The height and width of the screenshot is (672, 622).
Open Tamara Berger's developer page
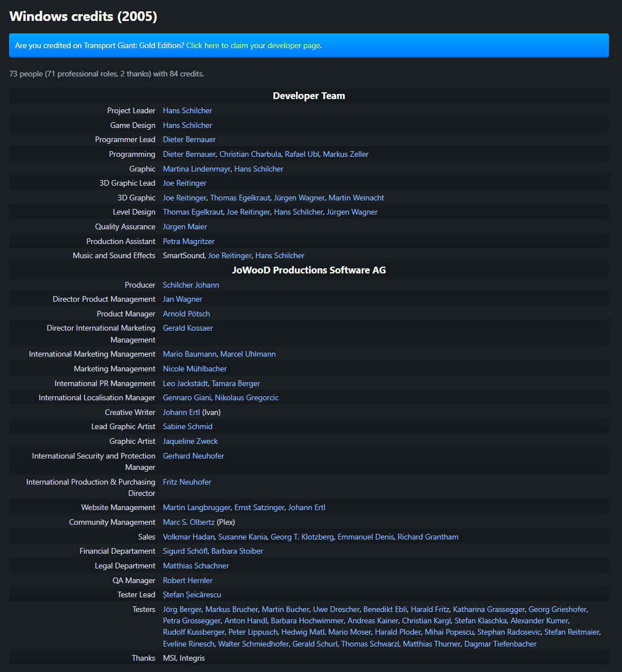click(235, 384)
